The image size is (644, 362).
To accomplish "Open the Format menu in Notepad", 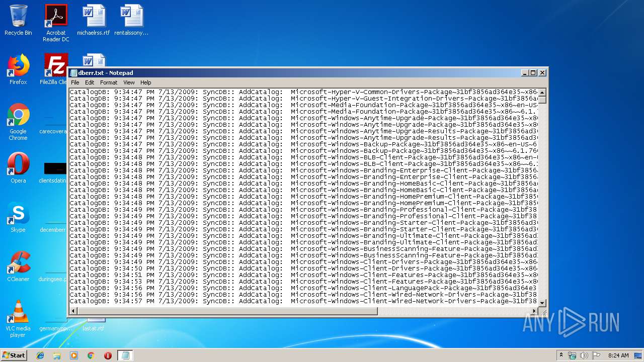I will pyautogui.click(x=109, y=82).
